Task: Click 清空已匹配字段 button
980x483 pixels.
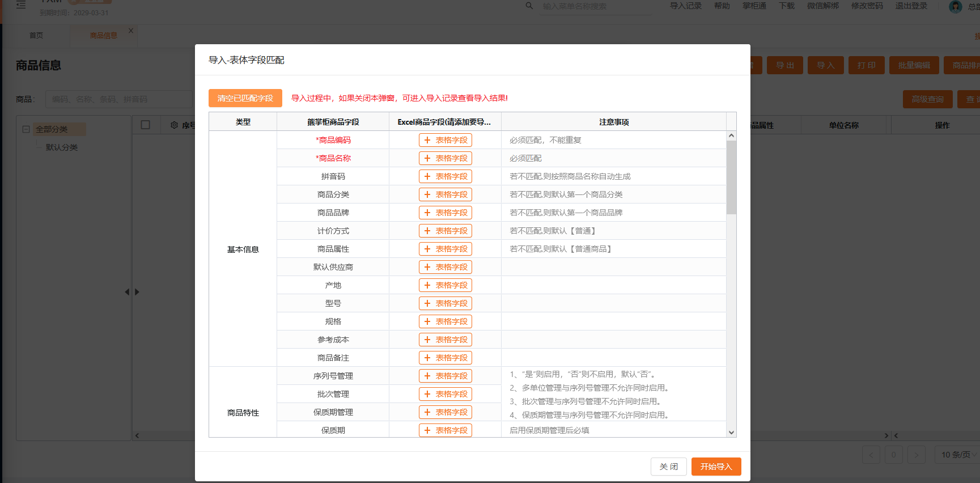Action: coord(245,98)
